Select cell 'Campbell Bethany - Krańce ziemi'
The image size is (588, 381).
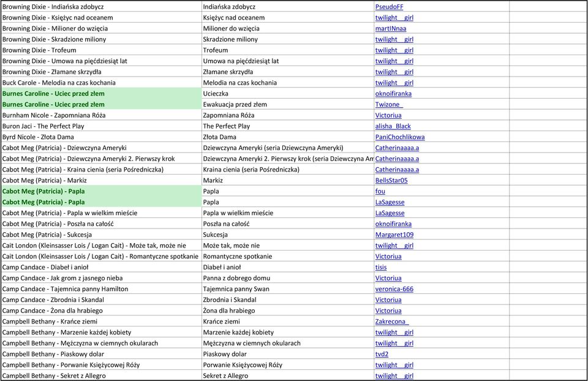[x=101, y=322]
